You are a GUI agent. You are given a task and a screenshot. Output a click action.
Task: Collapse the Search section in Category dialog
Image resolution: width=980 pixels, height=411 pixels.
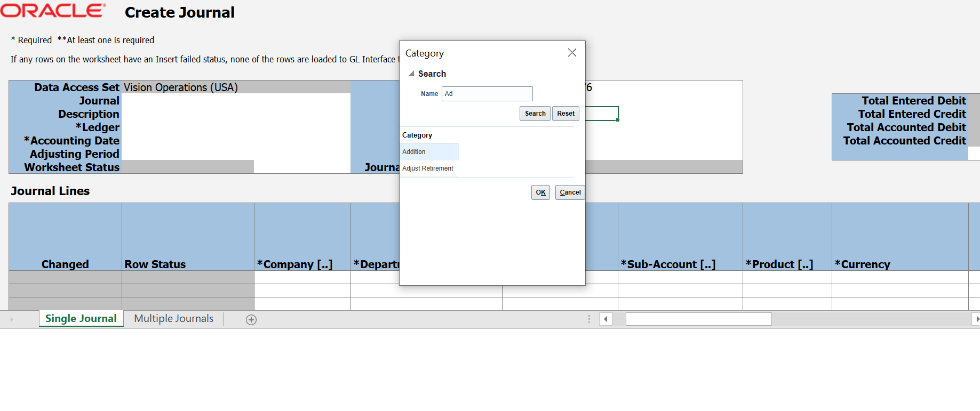(411, 74)
